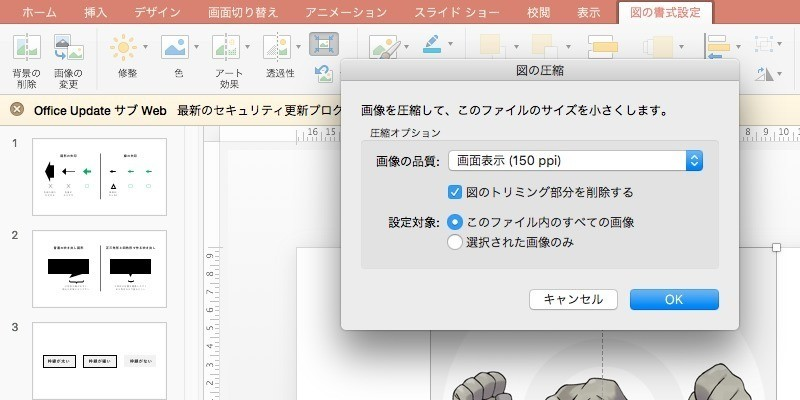Select the 図の書式設定 tab
Viewport: 800px width, 400px height.
[x=665, y=12]
